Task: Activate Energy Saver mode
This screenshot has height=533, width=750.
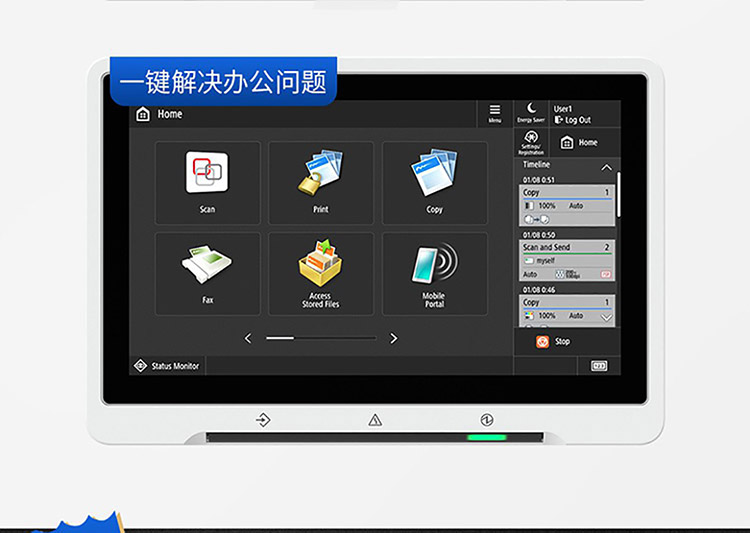Action: click(x=531, y=113)
